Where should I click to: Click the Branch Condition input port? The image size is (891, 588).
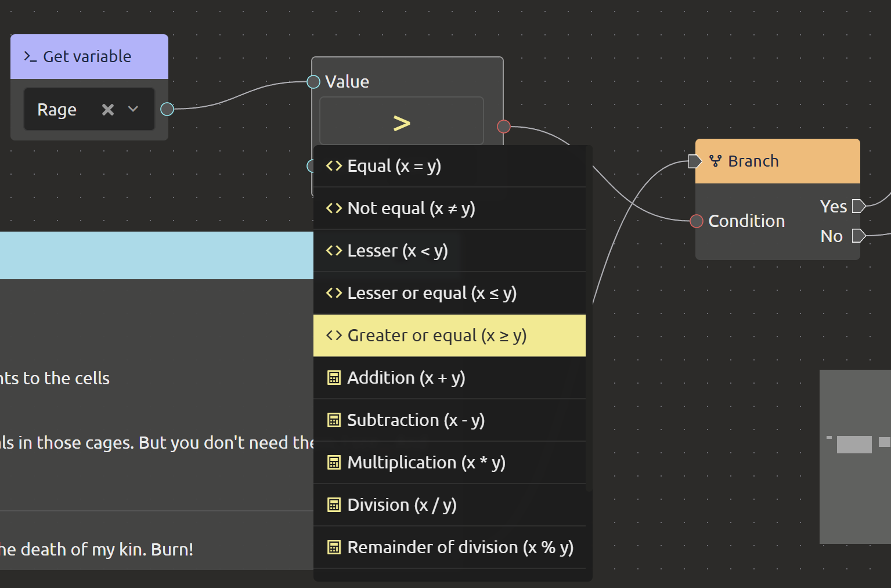tap(697, 221)
